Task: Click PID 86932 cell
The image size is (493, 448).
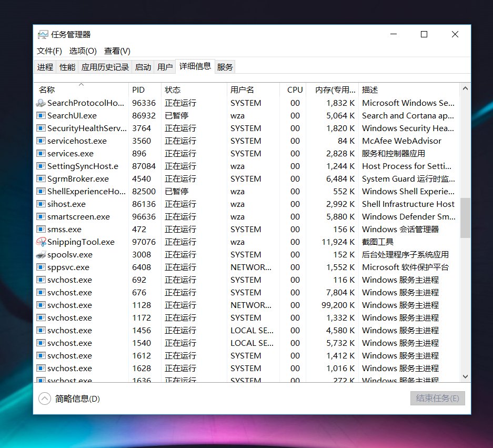Action: coord(144,115)
